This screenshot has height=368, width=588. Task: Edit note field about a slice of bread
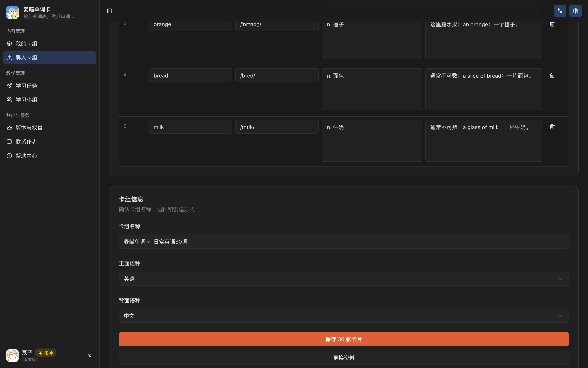coord(484,89)
